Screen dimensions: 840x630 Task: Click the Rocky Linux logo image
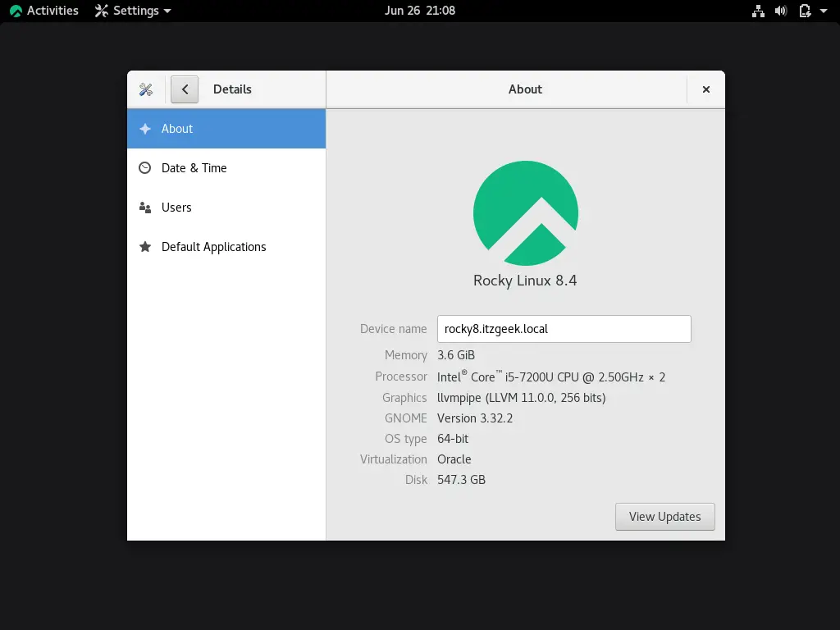point(526,213)
